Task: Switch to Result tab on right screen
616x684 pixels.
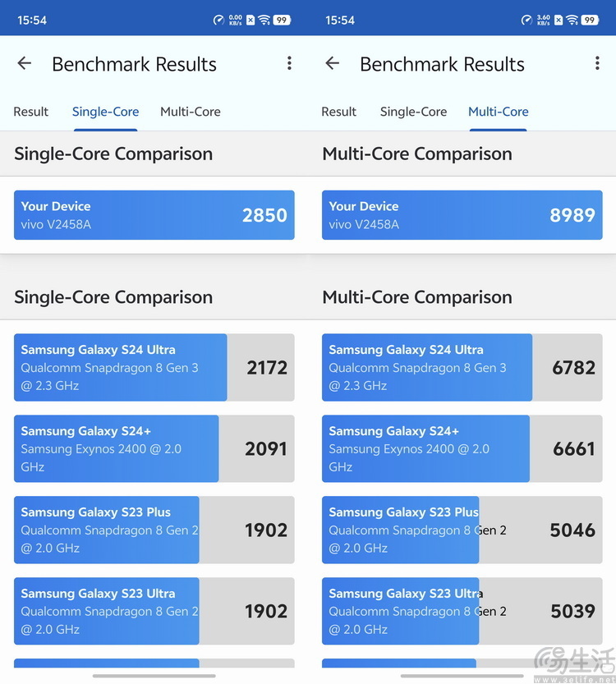Action: click(339, 112)
